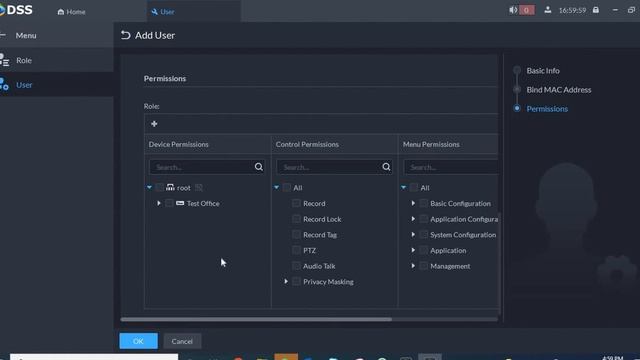Viewport: 640px width, 360px height.
Task: Click the Control Permissions search magnifier icon
Action: click(386, 167)
